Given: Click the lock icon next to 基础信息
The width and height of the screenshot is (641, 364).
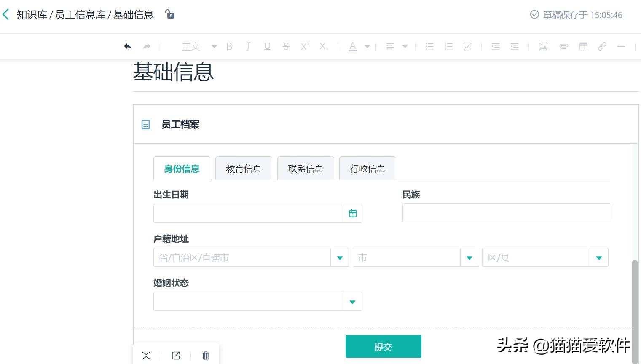Looking at the screenshot, I should [x=169, y=14].
